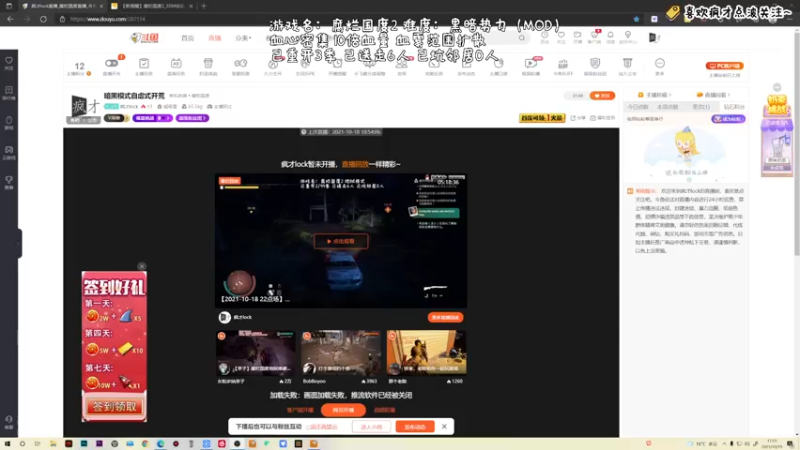Image resolution: width=800 pixels, height=450 pixels.
Task: Open the shield icon left of guild icon
Action: point(595,63)
